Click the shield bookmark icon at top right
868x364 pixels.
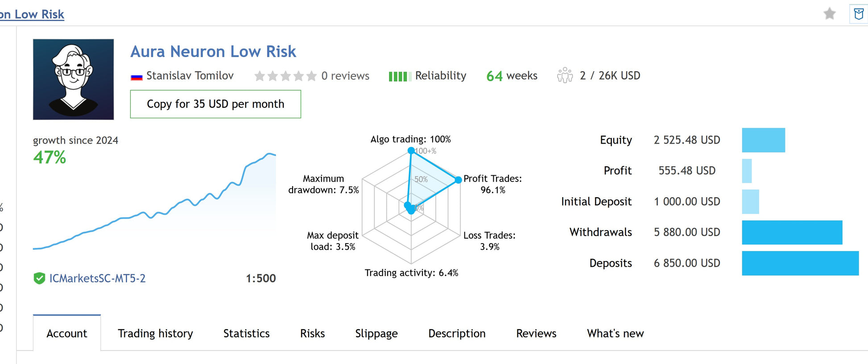tap(859, 14)
